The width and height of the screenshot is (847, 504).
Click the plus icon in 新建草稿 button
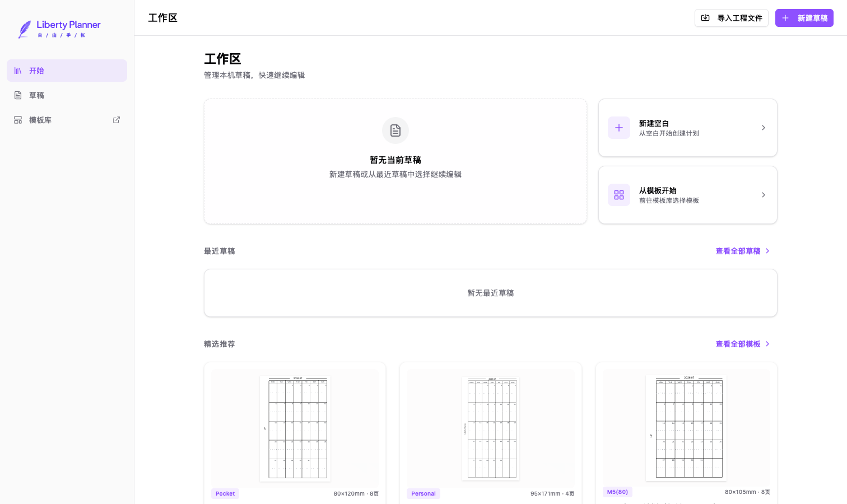click(785, 18)
